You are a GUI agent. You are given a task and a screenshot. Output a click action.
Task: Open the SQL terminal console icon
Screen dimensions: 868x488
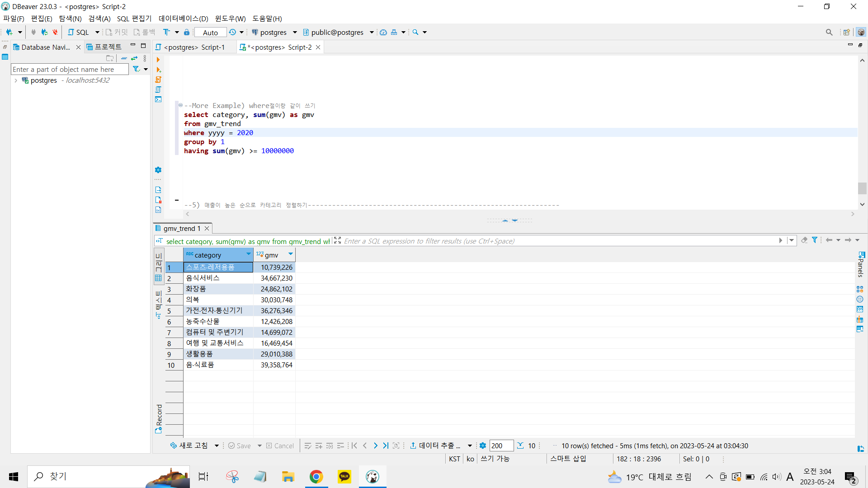click(x=158, y=99)
